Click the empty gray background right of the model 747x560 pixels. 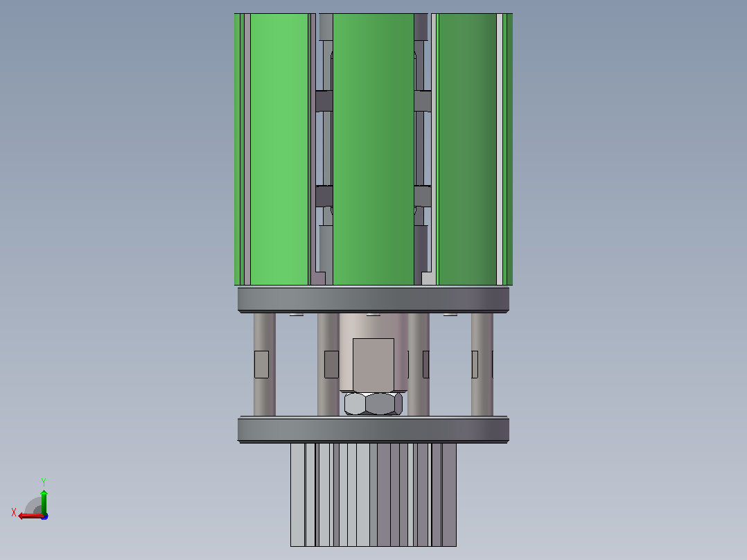[629, 238]
